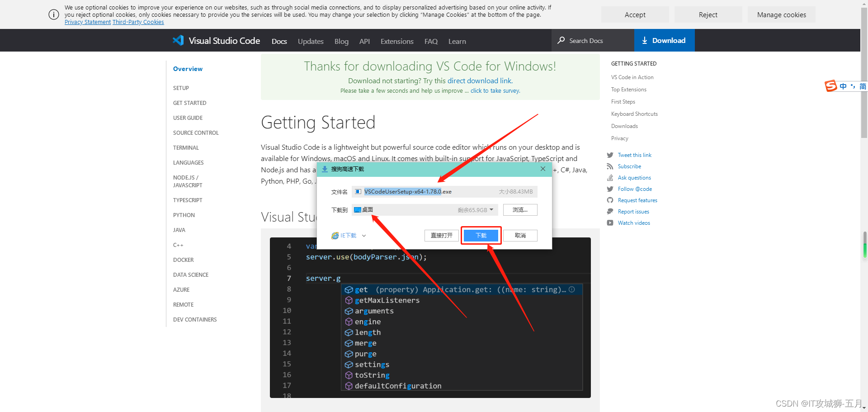Click the Watch videos link text

[x=634, y=223]
